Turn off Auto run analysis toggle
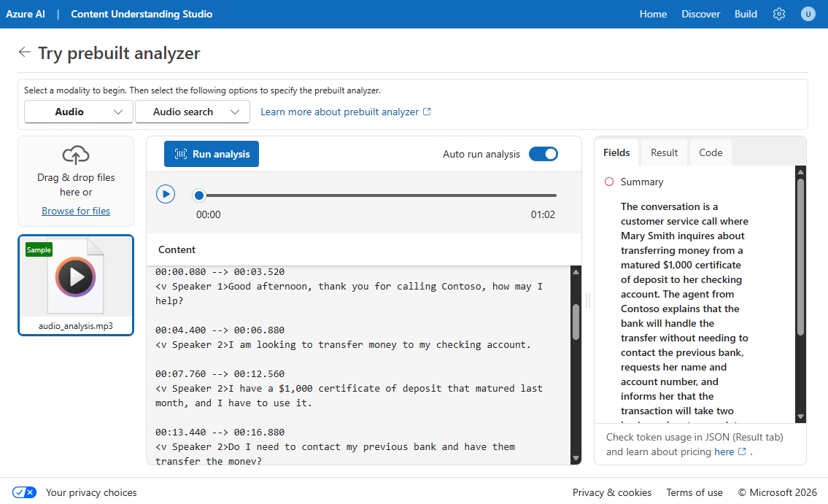828x504 pixels. point(543,154)
